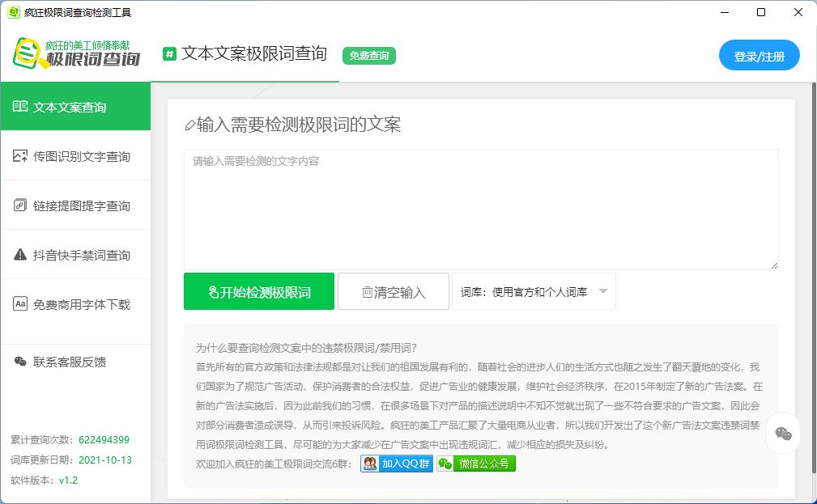
Task: Close the 疯狂极限词查询检测工具 window
Action: (x=798, y=12)
